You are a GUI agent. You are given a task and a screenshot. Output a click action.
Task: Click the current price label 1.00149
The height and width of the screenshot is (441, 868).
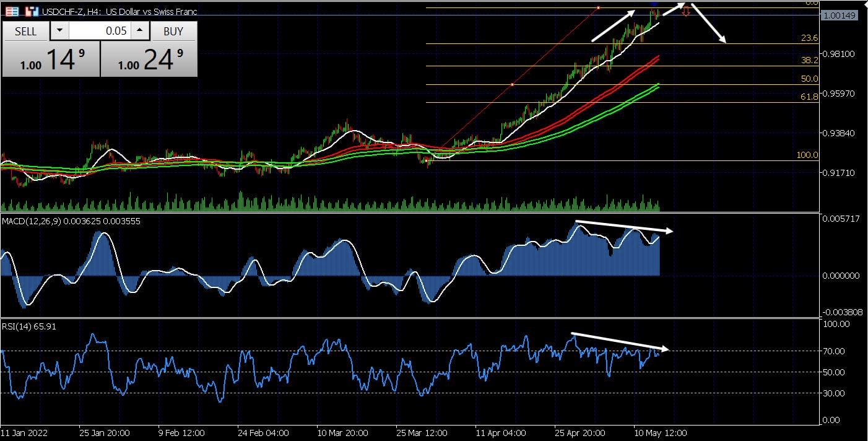pyautogui.click(x=840, y=15)
